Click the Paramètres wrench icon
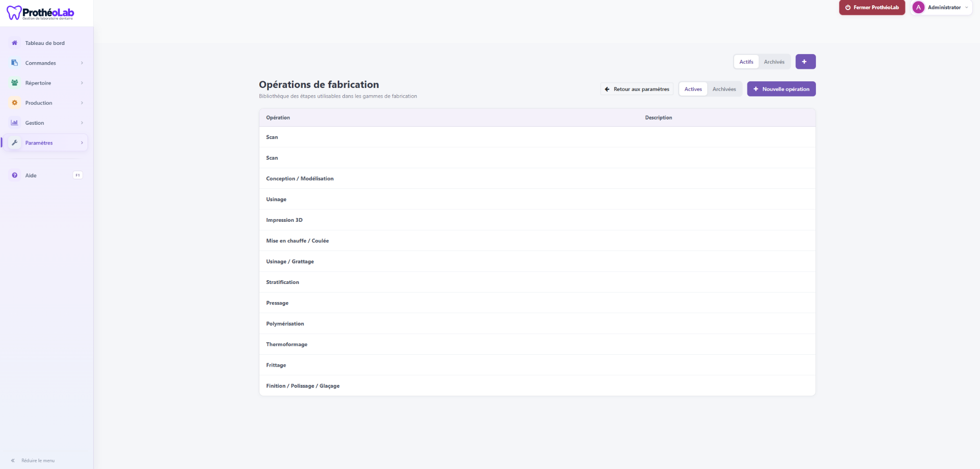Image resolution: width=980 pixels, height=469 pixels. tap(15, 143)
